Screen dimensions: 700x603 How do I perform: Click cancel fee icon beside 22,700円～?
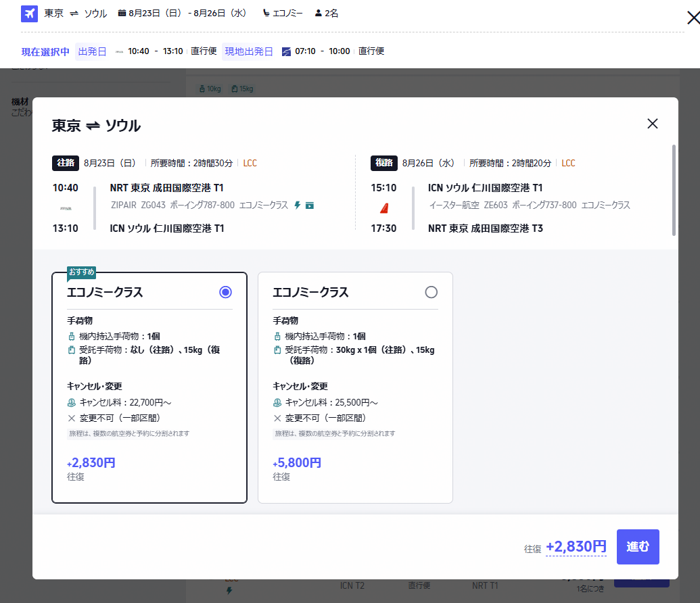tap(72, 403)
